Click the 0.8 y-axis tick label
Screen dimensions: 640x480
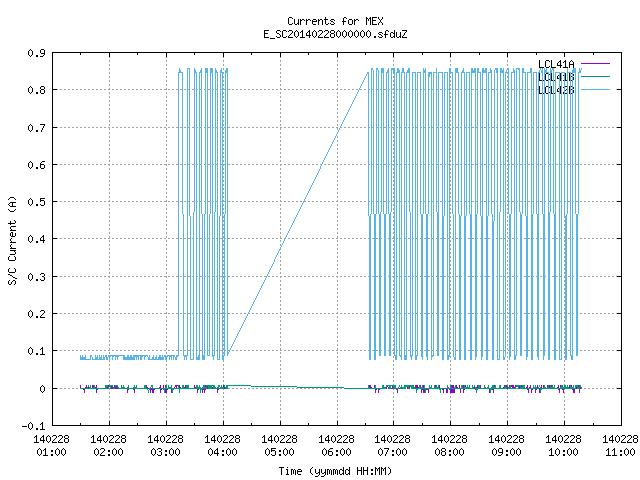(x=37, y=90)
